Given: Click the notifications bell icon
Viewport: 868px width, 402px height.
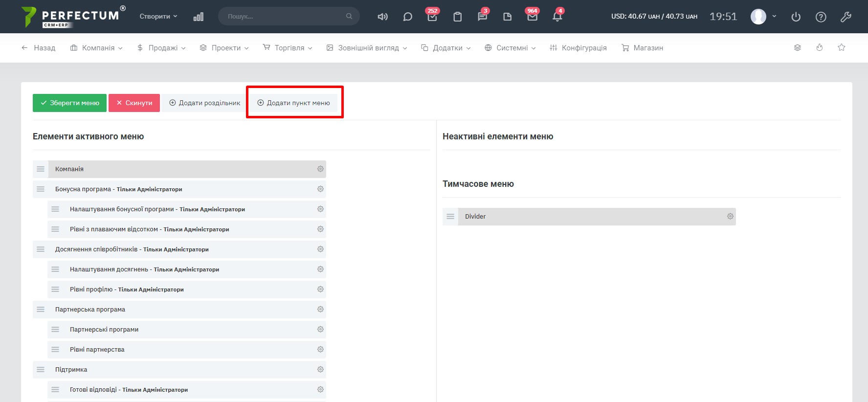Looking at the screenshot, I should (x=557, y=17).
